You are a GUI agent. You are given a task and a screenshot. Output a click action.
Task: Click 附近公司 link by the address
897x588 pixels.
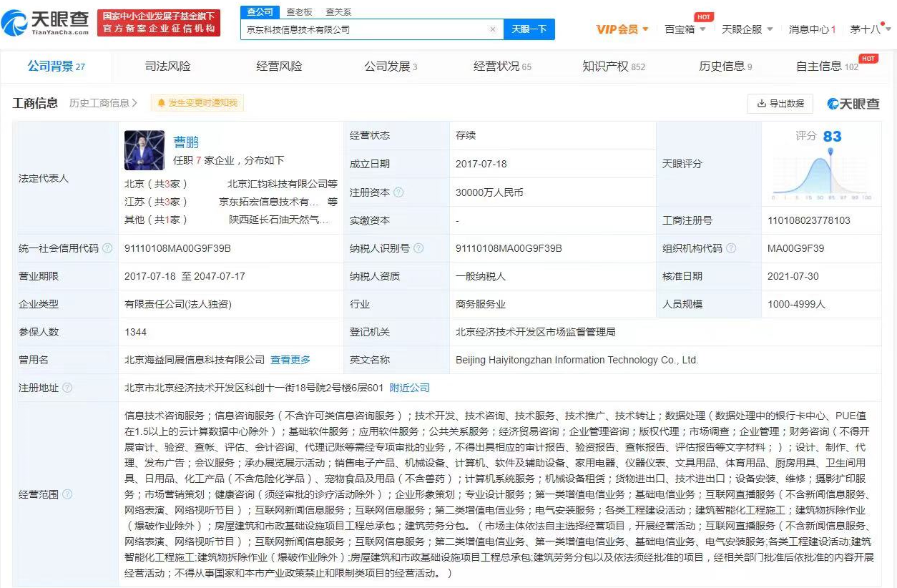coord(410,388)
